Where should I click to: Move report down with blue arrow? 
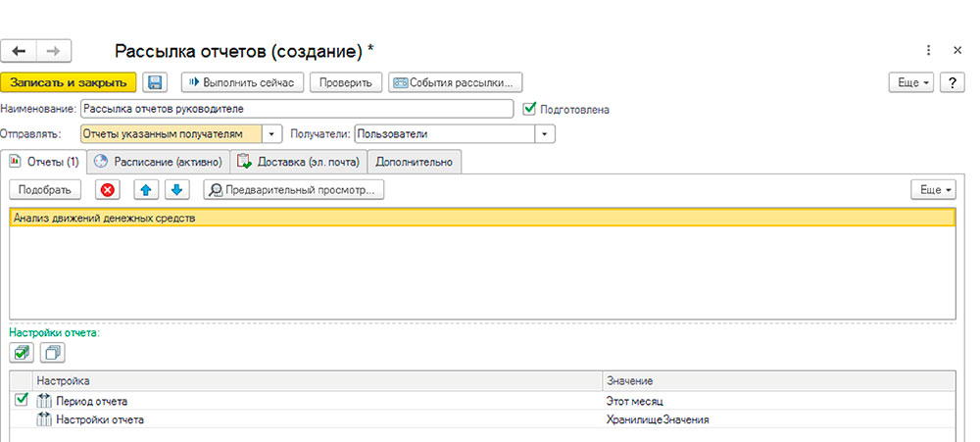click(177, 190)
